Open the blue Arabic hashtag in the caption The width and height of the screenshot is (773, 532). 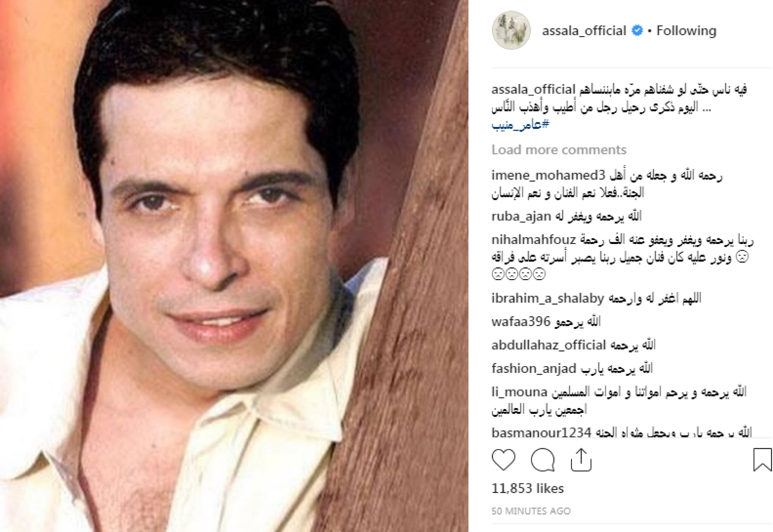tap(520, 124)
